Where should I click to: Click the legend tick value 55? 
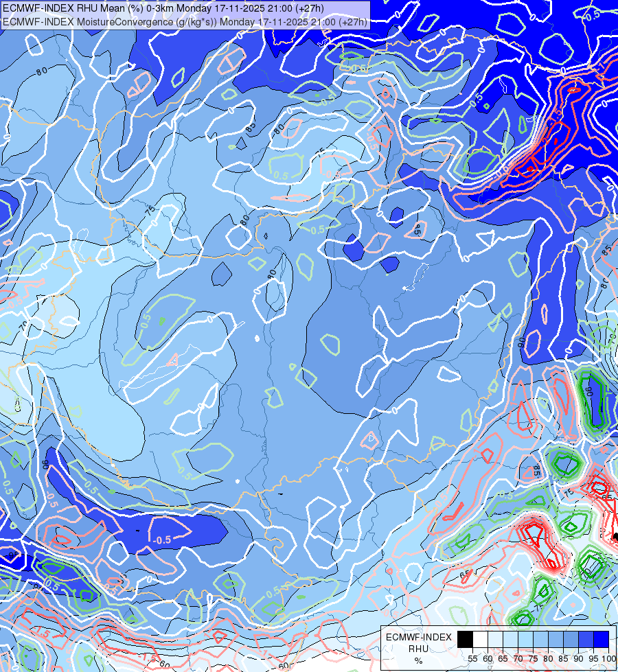pyautogui.click(x=472, y=659)
